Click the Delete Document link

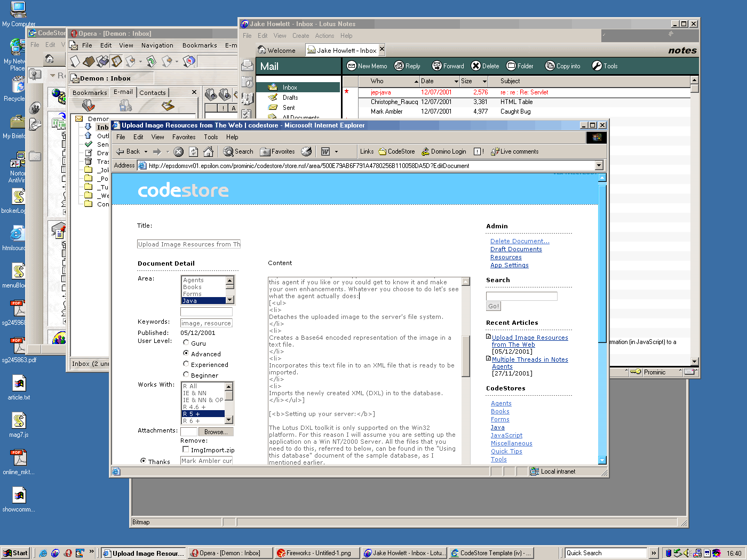coord(520,241)
